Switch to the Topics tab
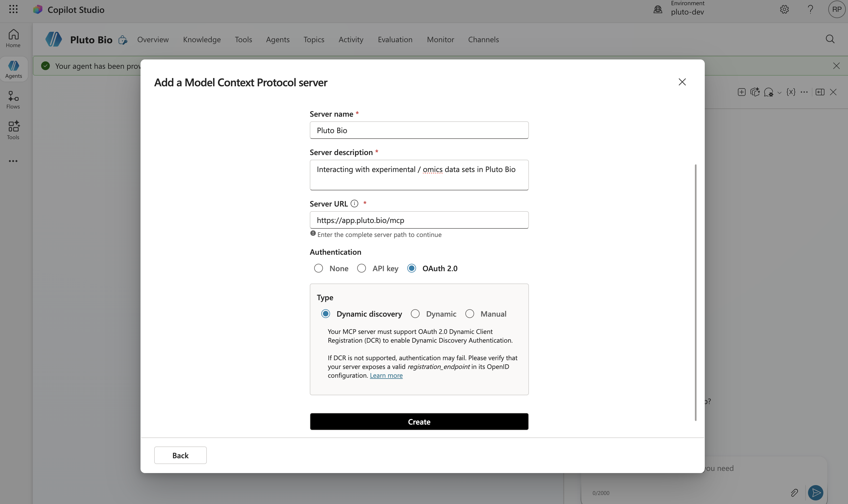Viewport: 848px width, 504px height. tap(314, 39)
